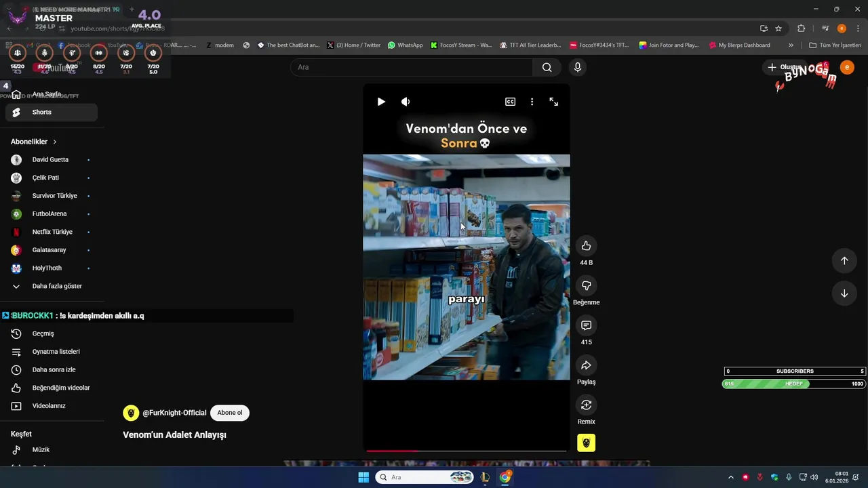The height and width of the screenshot is (488, 868).
Task: Open FocosY Stream bookmark
Action: [x=460, y=45]
